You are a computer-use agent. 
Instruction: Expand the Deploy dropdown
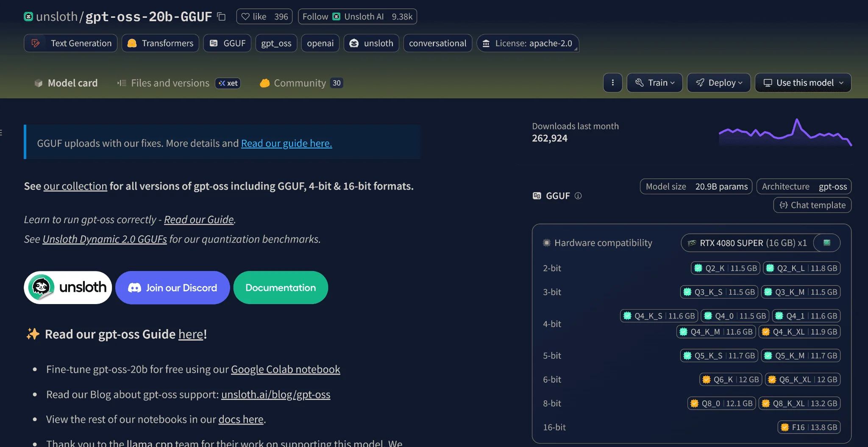719,83
